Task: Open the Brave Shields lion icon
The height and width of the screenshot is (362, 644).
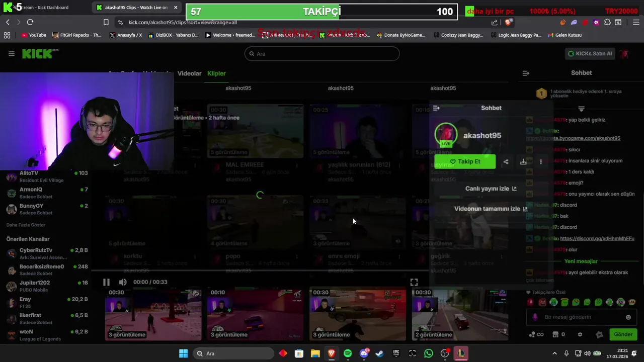Action: coord(508,22)
